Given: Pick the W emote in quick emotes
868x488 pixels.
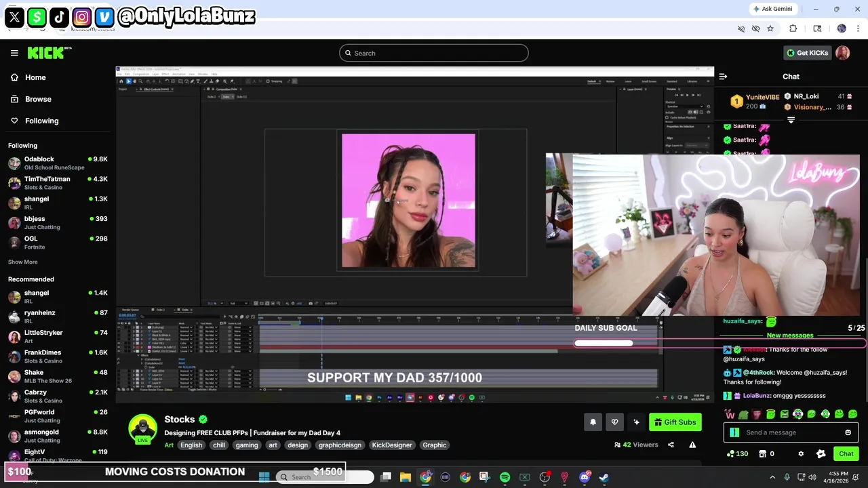Looking at the screenshot, I should pos(730,414).
